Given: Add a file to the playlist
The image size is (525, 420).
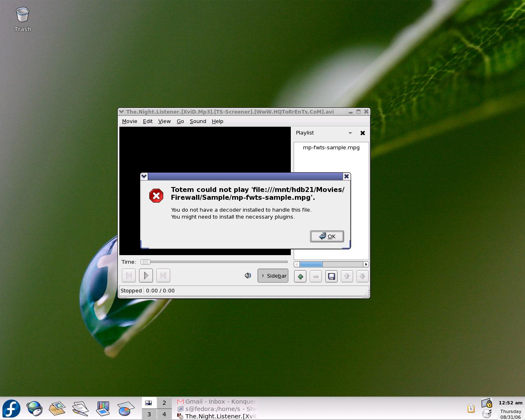Looking at the screenshot, I should (300, 276).
